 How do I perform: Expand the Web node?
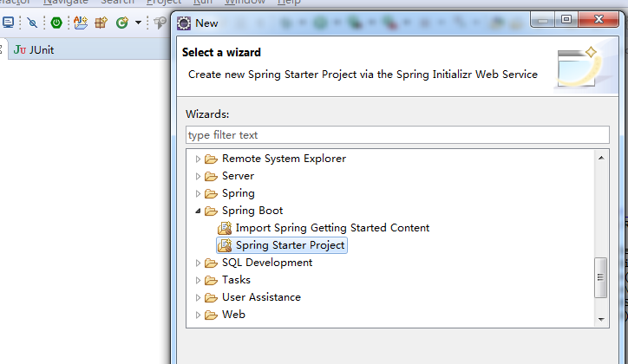[x=198, y=315]
